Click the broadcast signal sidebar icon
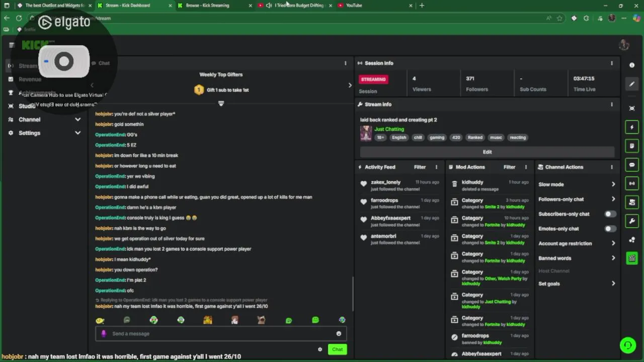644x362 pixels. coord(632,184)
